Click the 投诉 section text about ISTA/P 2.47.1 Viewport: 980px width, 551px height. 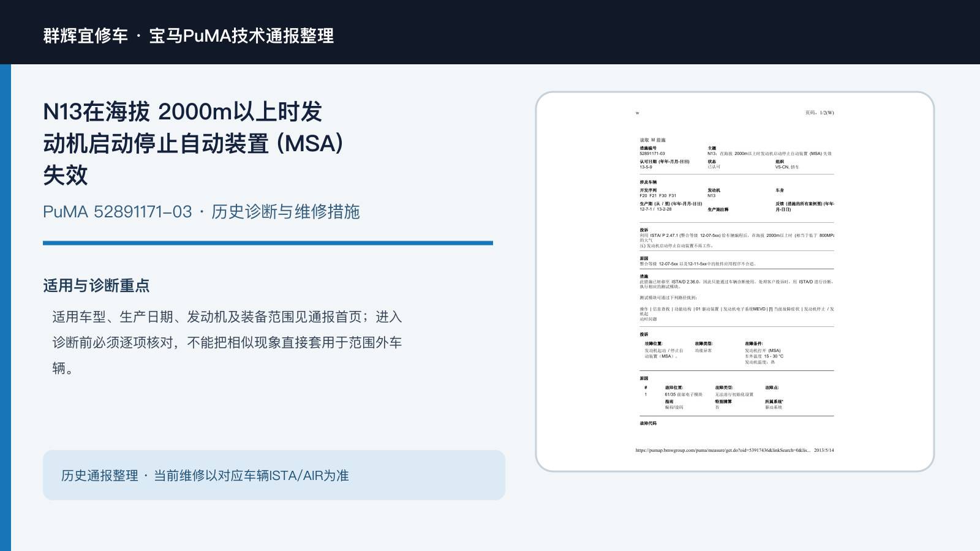(737, 240)
